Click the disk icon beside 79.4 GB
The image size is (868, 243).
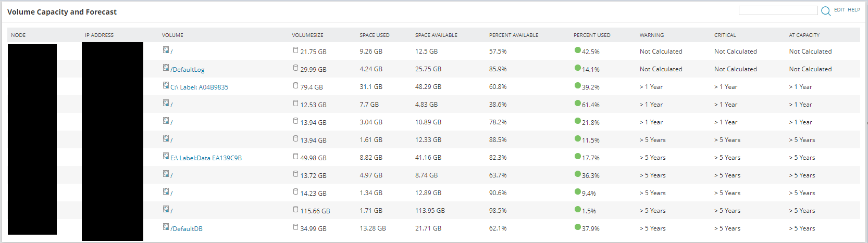click(x=296, y=85)
